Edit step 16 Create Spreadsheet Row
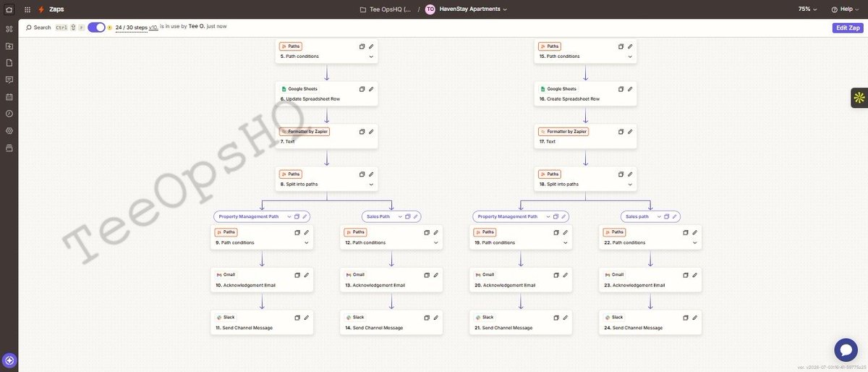This screenshot has height=372, width=868. pyautogui.click(x=630, y=89)
